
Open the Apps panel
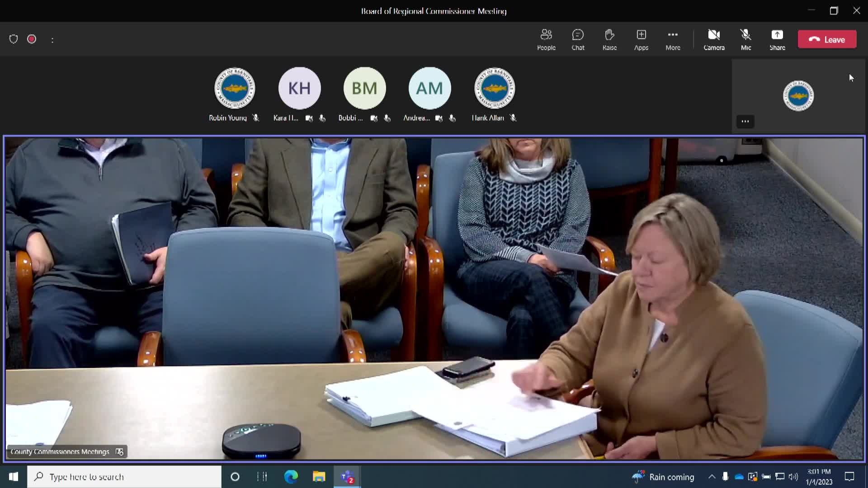click(641, 39)
